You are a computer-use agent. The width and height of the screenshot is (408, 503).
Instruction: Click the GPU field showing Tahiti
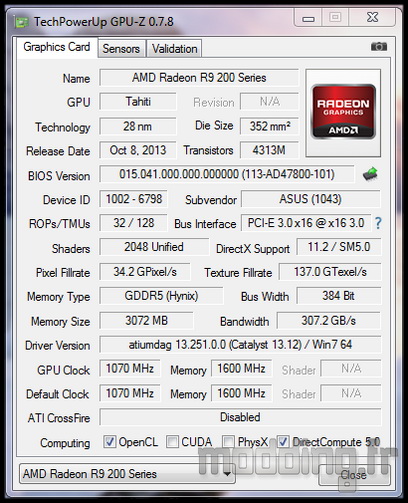coord(138,101)
